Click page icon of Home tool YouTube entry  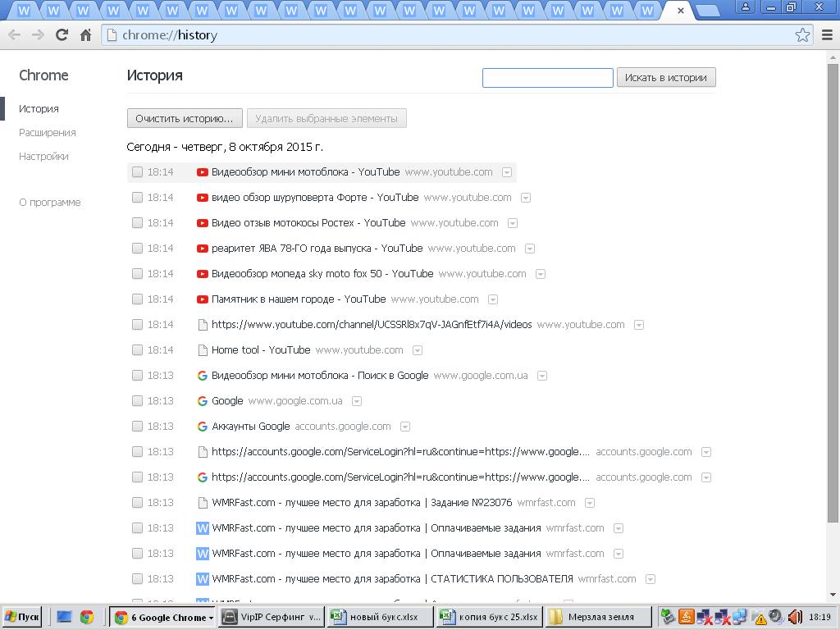pyautogui.click(x=203, y=350)
